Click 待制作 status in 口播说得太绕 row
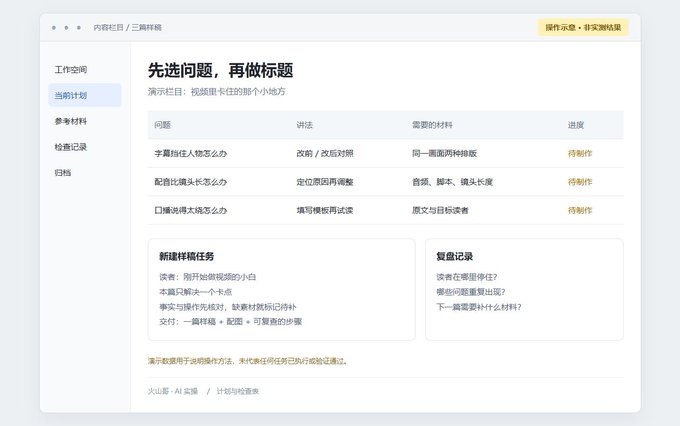 (x=580, y=210)
